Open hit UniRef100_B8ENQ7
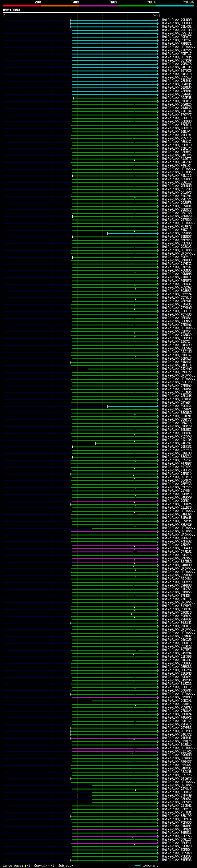Viewport: 197px width, 868px height. [x=176, y=237]
